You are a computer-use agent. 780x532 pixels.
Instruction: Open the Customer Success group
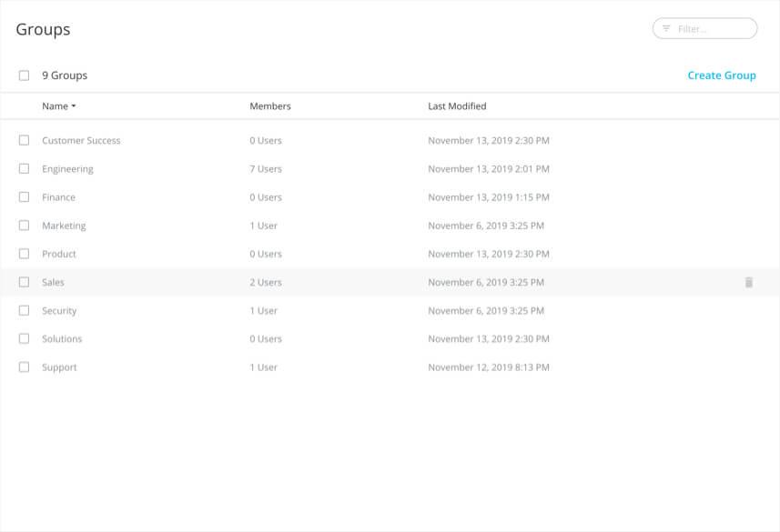click(81, 141)
